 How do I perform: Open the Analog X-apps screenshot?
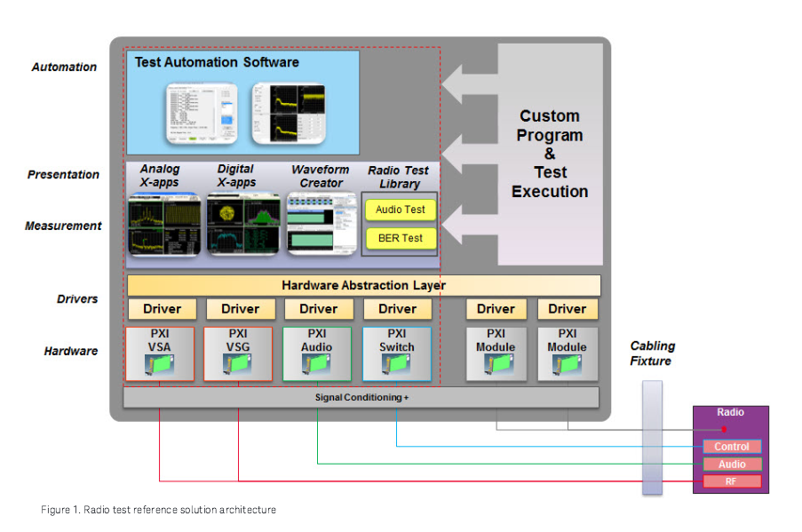163,224
